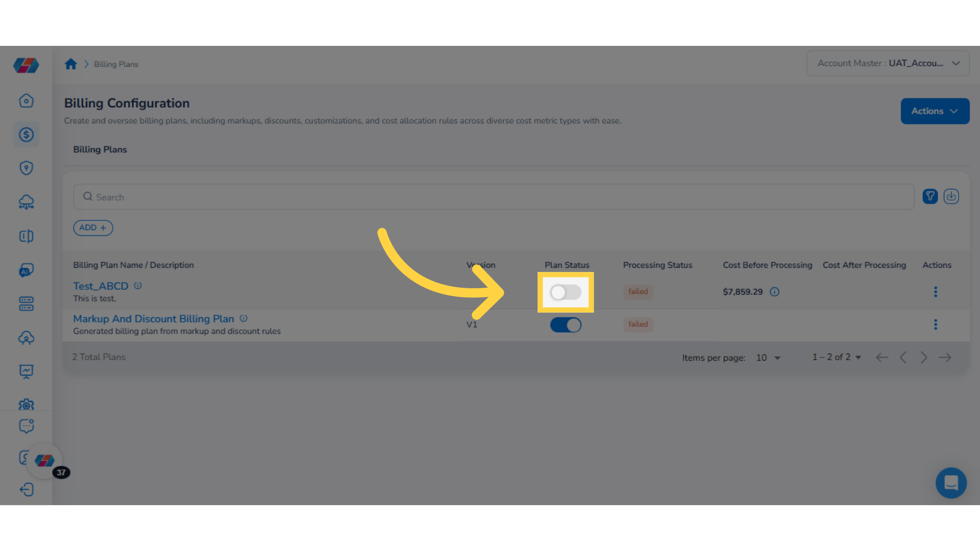Click the app logo in the sidebar
The height and width of the screenshot is (551, 980).
pyautogui.click(x=26, y=65)
